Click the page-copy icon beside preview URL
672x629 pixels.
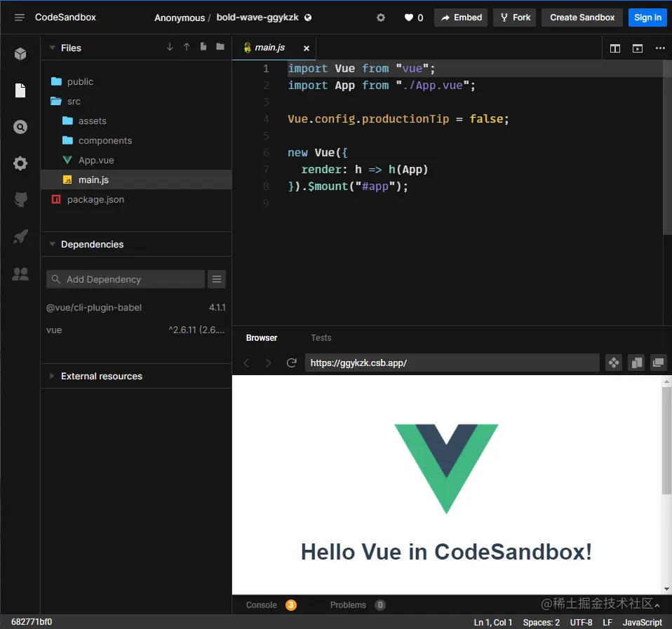(x=636, y=363)
